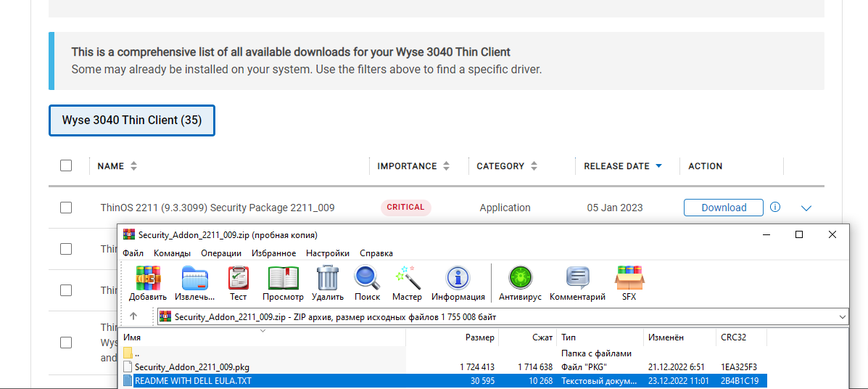Click CRC32 value 1EA325F3

tap(738, 367)
